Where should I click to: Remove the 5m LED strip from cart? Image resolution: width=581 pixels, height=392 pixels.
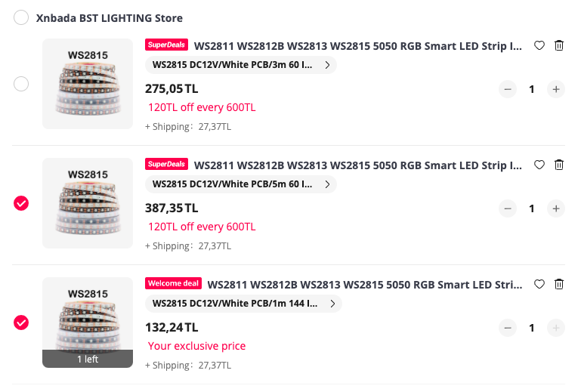click(559, 165)
